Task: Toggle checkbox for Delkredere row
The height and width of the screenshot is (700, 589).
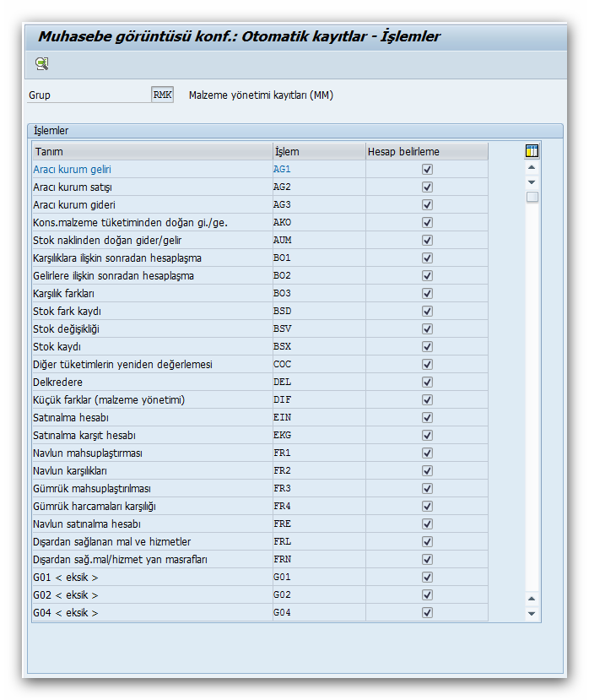Action: (427, 383)
